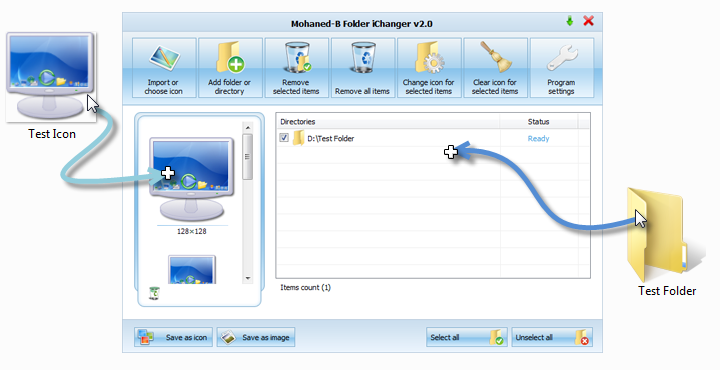Click the Select all button
720x370 pixels.
(467, 337)
